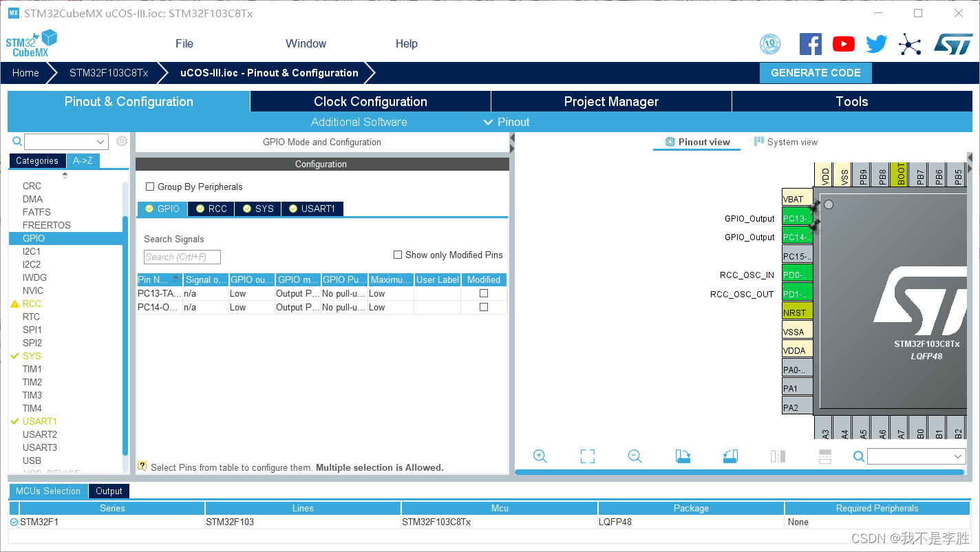The image size is (980, 552).
Task: Click the ST logo icon
Action: click(x=952, y=44)
